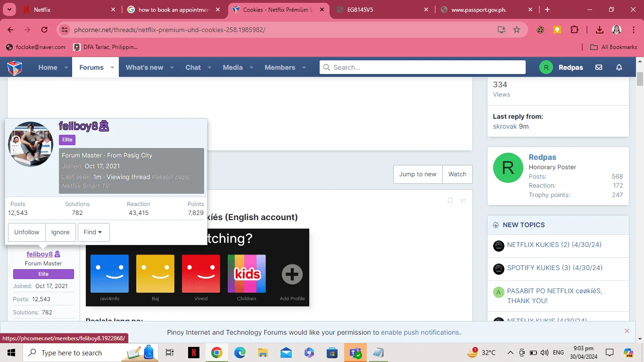Open NETFLIX KUKIES (2) (4/30/24) topic
Image resolution: width=644 pixels, height=362 pixels.
(x=554, y=245)
